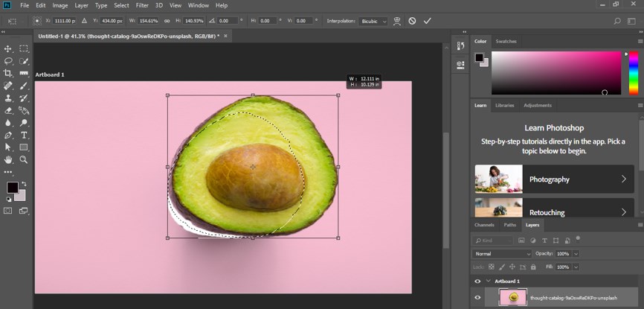Open the Interpolation Bicubic dropdown
The height and width of the screenshot is (309, 644).
373,21
